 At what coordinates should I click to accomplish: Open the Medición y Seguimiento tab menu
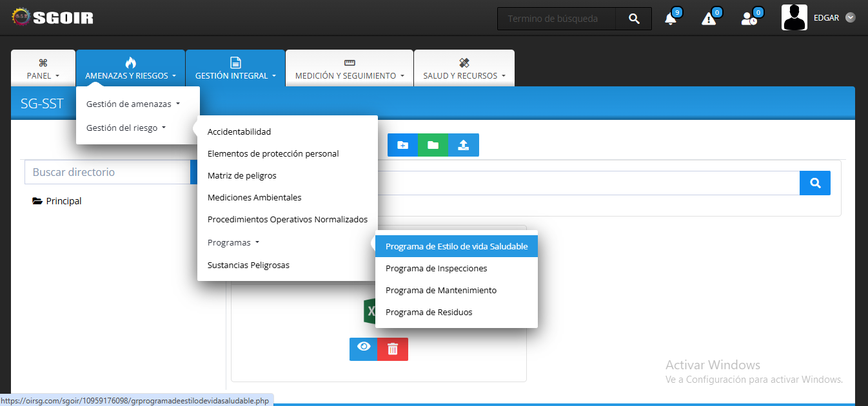click(350, 68)
